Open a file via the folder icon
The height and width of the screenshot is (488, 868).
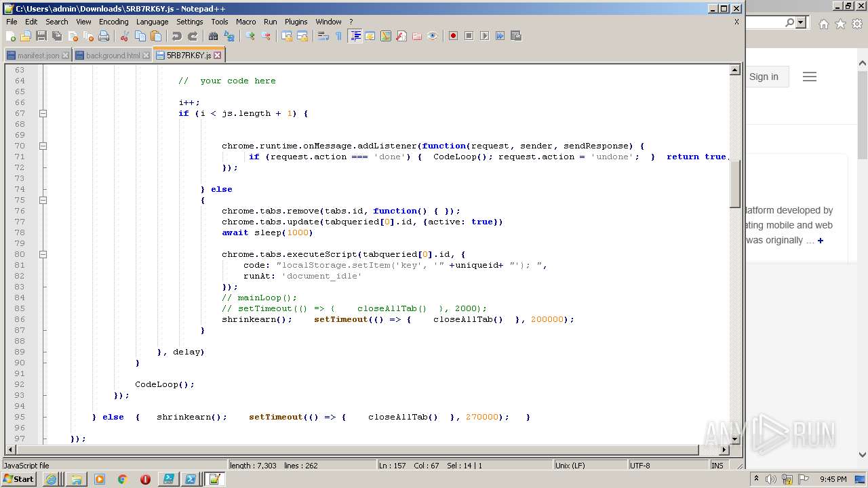[26, 36]
